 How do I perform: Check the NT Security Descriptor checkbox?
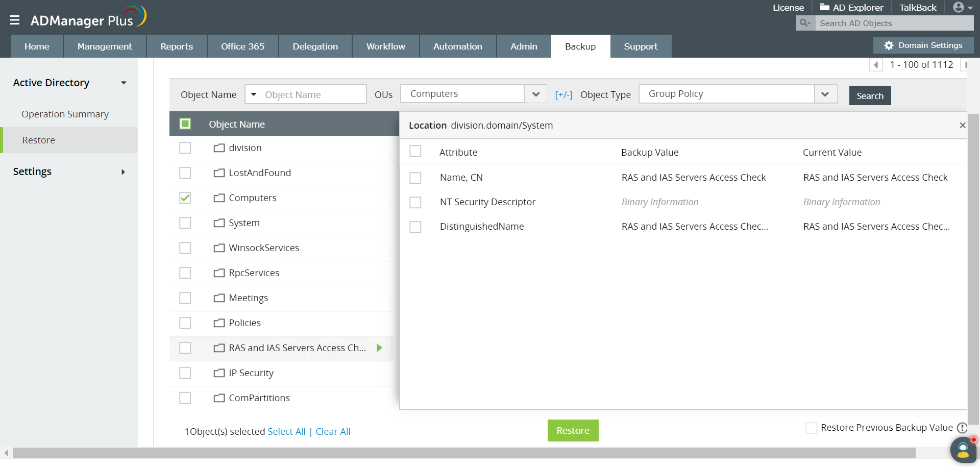click(x=415, y=202)
